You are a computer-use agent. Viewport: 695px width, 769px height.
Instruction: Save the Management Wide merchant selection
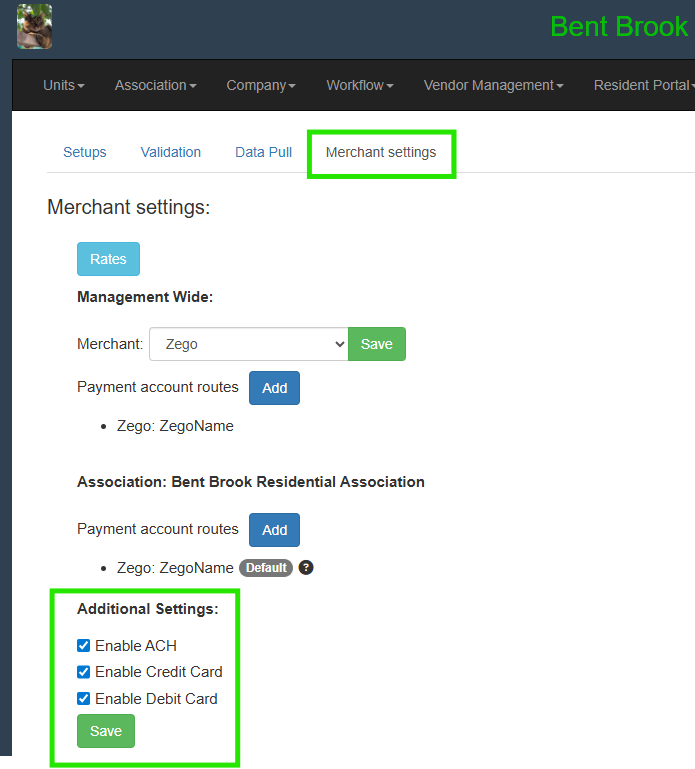[377, 344]
